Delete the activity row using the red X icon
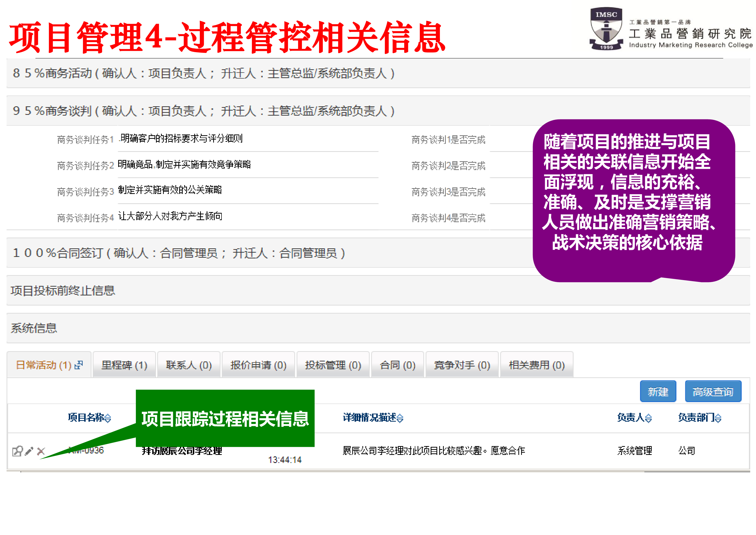The width and height of the screenshot is (756, 535). [41, 451]
